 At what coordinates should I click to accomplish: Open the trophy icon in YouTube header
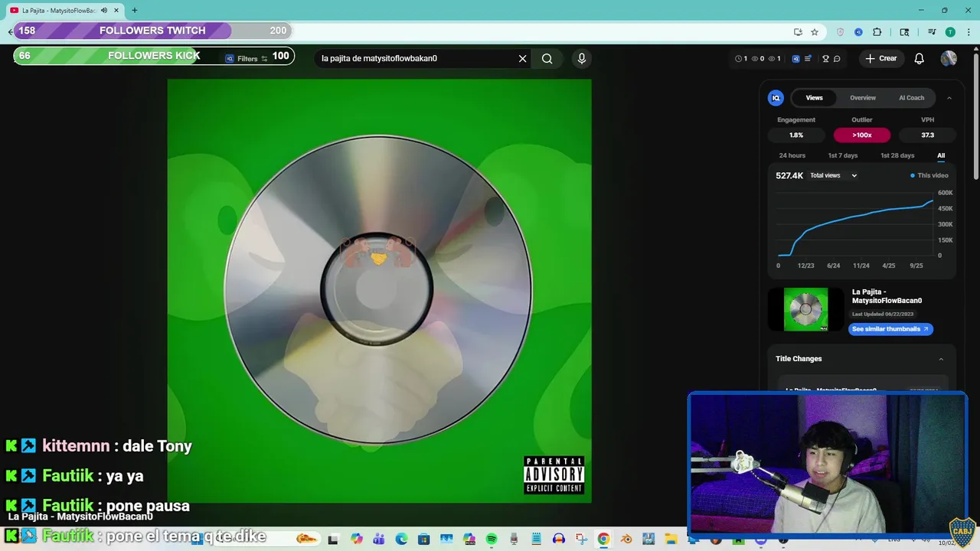[825, 58]
